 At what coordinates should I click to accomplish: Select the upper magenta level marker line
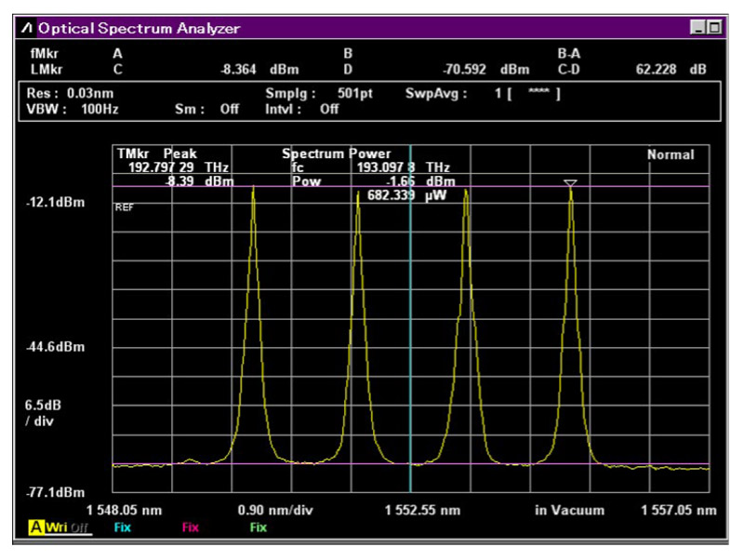pos(411,186)
